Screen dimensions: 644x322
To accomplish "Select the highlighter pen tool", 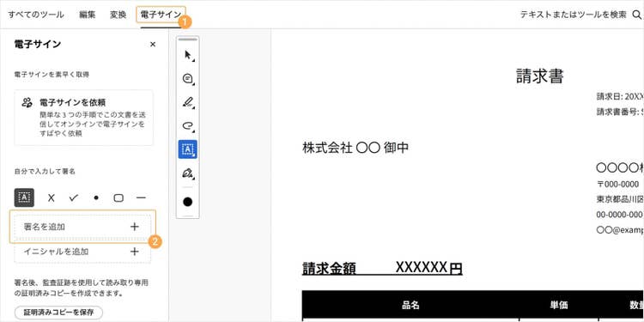I will 188,102.
